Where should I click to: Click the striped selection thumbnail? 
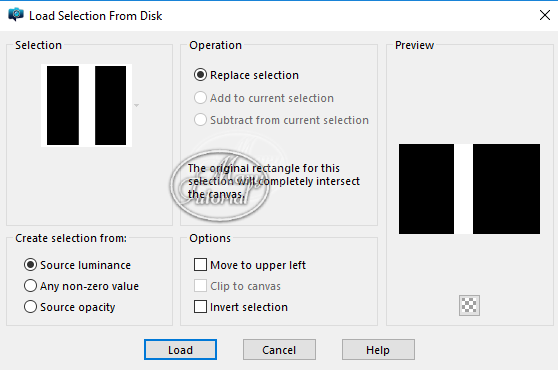[x=86, y=105]
